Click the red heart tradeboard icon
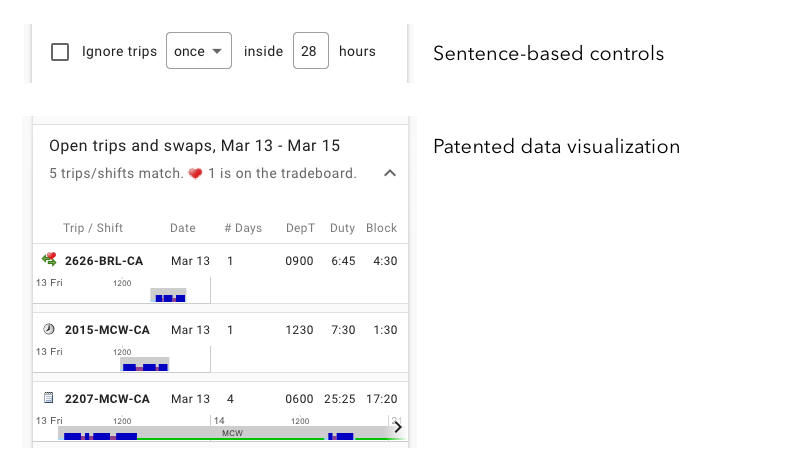This screenshot has width=808, height=475. point(196,174)
